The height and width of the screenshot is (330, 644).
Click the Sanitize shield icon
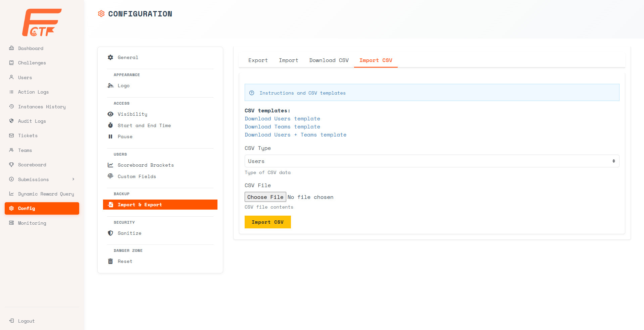(x=110, y=233)
